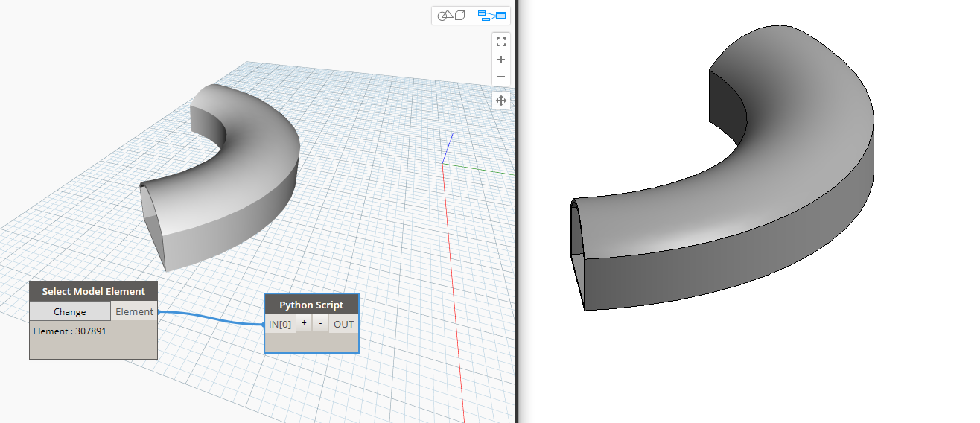The width and height of the screenshot is (980, 423).
Task: Click the IN[0] input port
Action: pos(280,324)
